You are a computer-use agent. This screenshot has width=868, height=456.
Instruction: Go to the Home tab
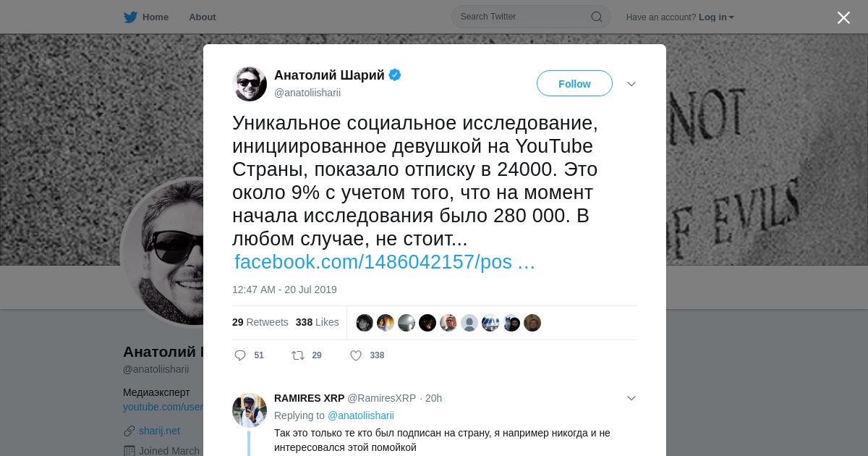(x=146, y=17)
